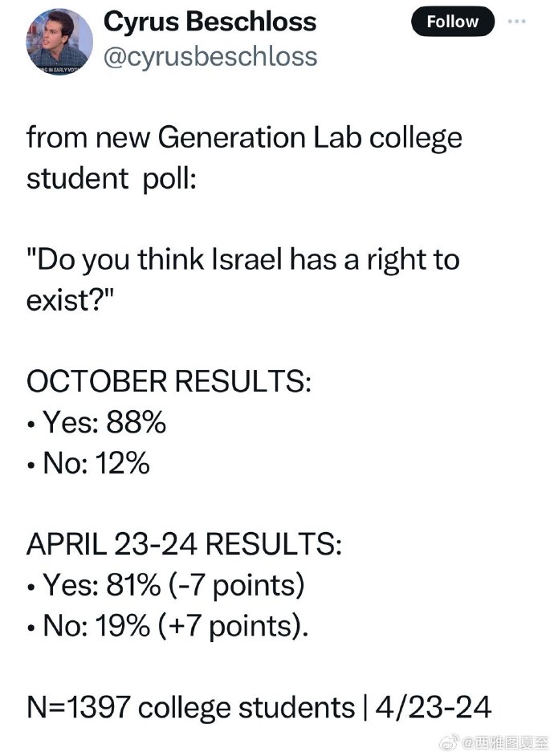Image resolution: width=554 pixels, height=756 pixels.
Task: Click the Weibo logo watermark icon
Action: tap(449, 743)
